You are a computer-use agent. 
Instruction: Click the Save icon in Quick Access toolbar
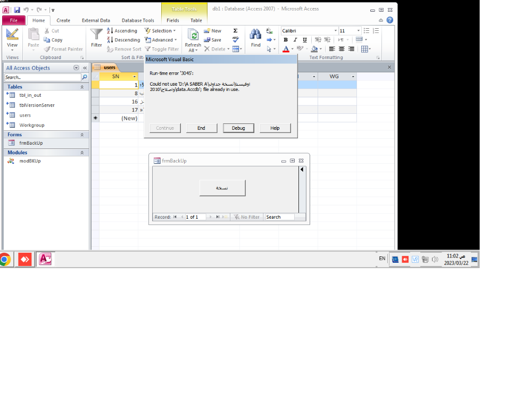click(x=17, y=10)
